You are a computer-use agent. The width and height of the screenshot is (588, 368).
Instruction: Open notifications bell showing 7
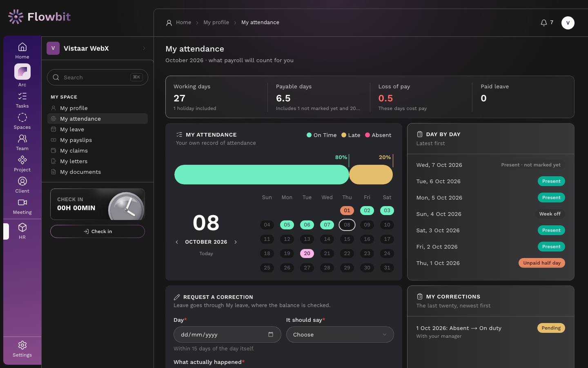[x=547, y=22]
